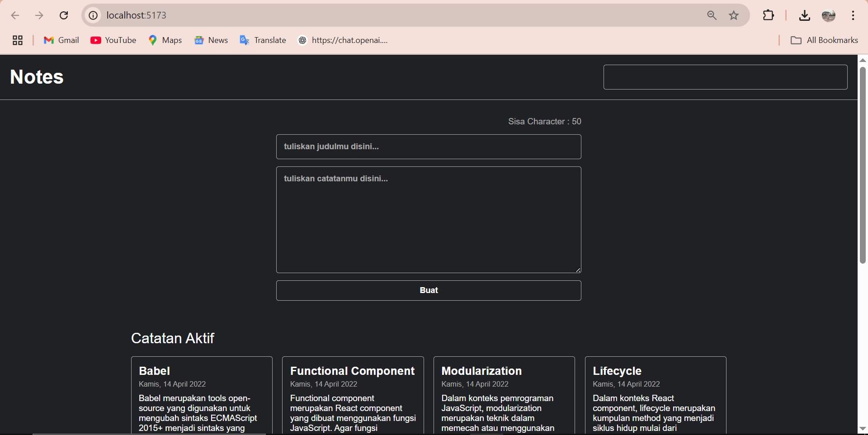Open the Downloads icon

click(804, 15)
